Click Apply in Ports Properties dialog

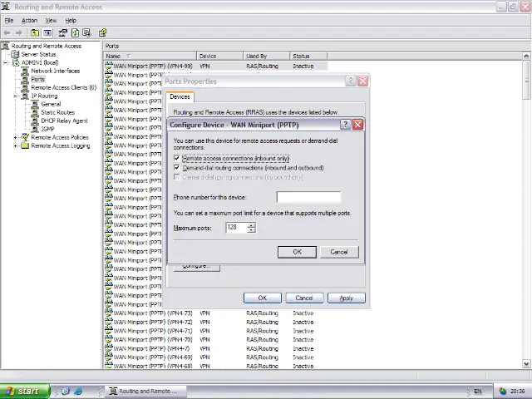point(347,298)
